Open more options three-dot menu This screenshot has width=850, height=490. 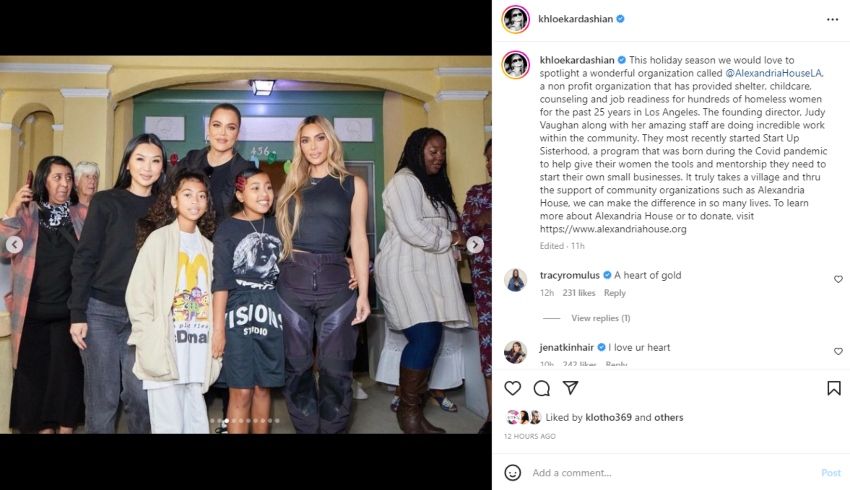pos(833,20)
